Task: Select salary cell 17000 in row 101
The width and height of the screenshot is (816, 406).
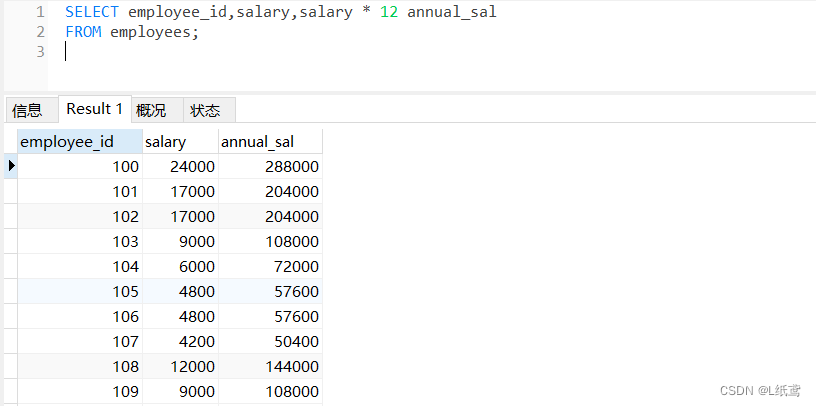Action: (x=180, y=192)
